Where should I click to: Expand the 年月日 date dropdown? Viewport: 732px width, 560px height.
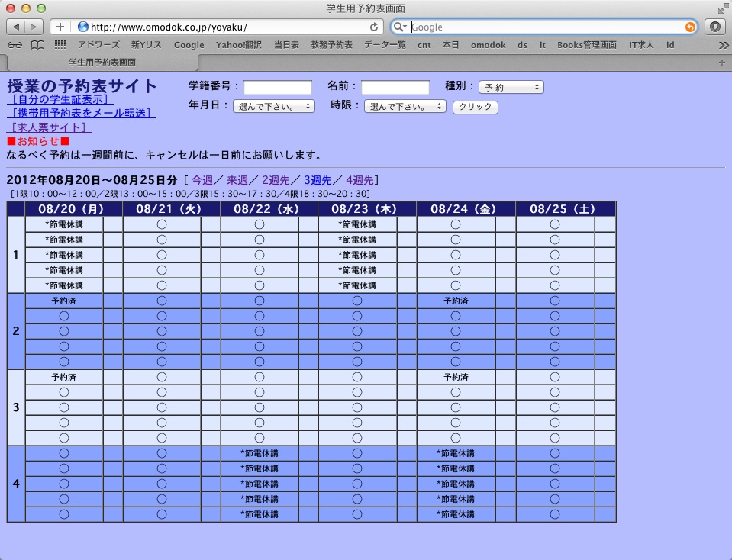coord(273,107)
